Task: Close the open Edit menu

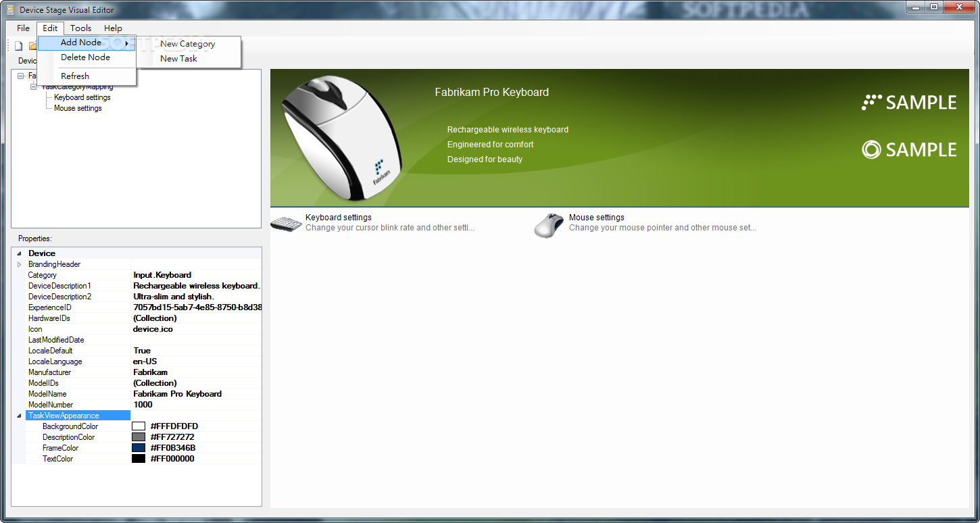Action: [51, 28]
